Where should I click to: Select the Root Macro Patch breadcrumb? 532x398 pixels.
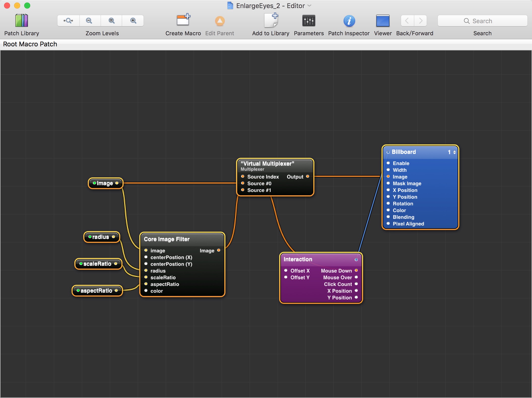pyautogui.click(x=30, y=44)
